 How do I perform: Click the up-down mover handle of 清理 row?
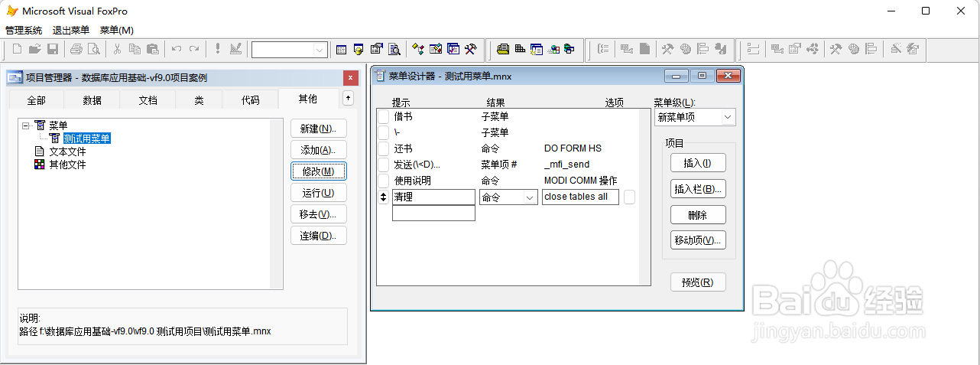pos(384,197)
